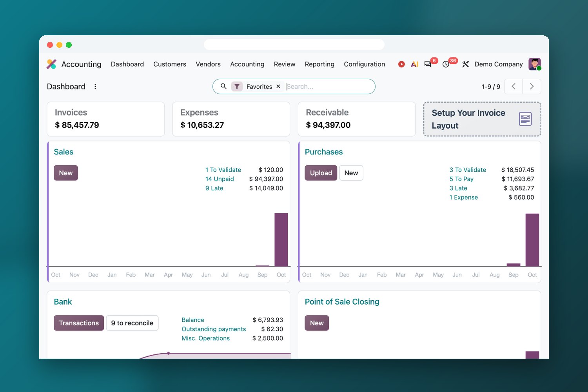The width and height of the screenshot is (588, 392).
Task: Click 9 to reconcile button
Action: pos(132,323)
